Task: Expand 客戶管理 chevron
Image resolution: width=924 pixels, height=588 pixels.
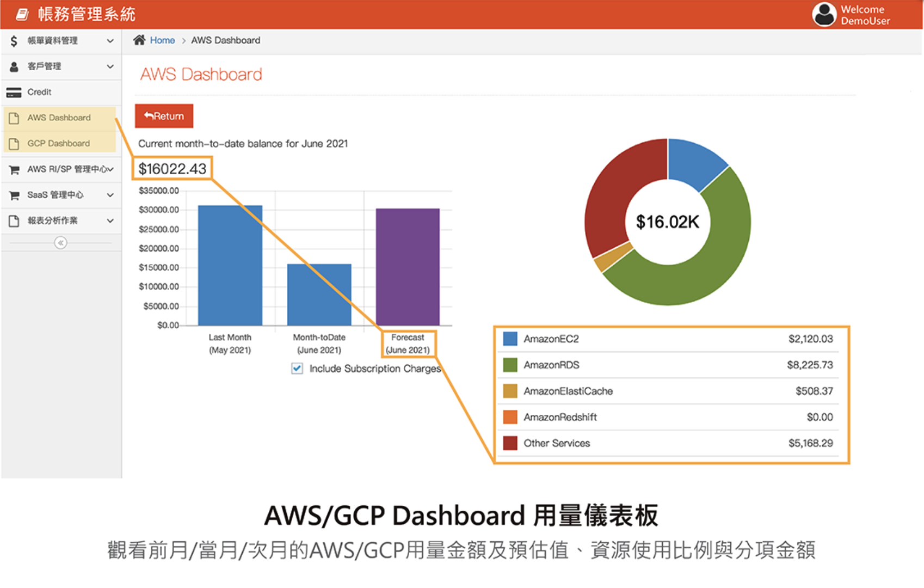Action: coord(110,66)
